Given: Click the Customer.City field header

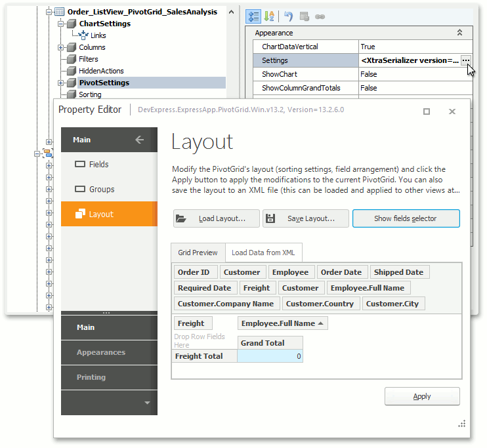Looking at the screenshot, I should [x=392, y=304].
